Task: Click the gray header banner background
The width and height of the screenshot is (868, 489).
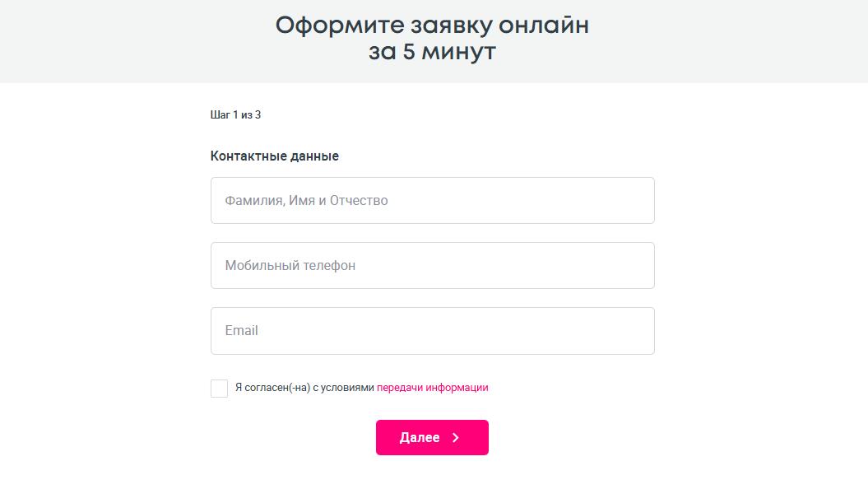Action: [123, 41]
